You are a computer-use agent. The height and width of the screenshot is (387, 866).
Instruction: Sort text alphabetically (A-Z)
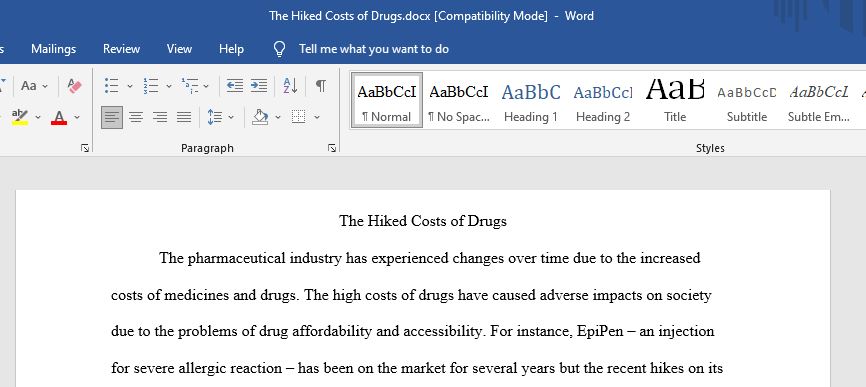coord(291,86)
